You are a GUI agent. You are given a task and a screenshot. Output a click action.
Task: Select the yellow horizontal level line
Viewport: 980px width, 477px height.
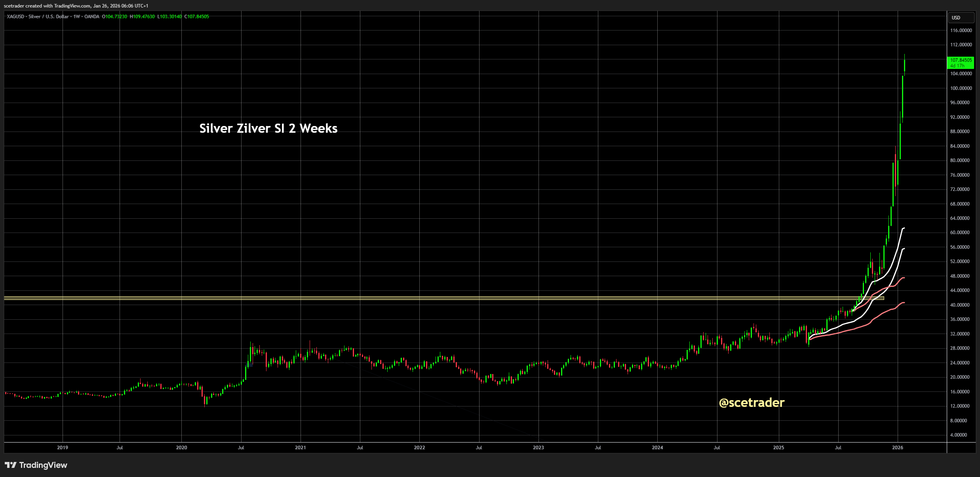pyautogui.click(x=396, y=298)
